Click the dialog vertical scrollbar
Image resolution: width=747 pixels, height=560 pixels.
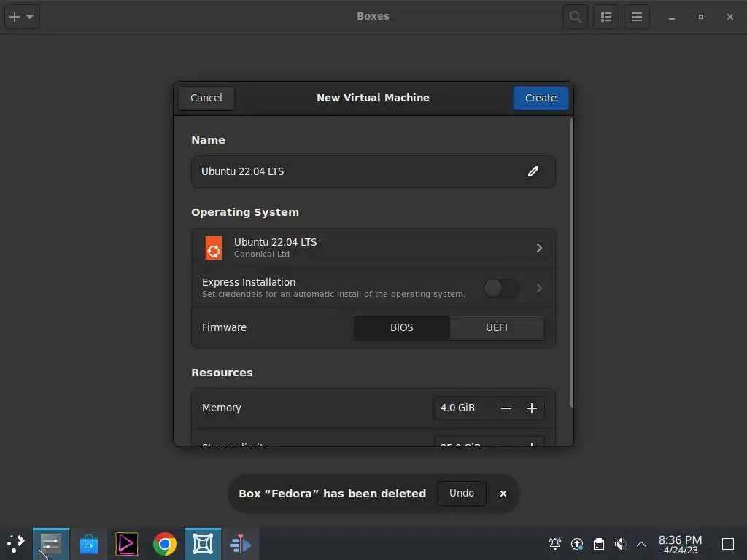pyautogui.click(x=571, y=262)
